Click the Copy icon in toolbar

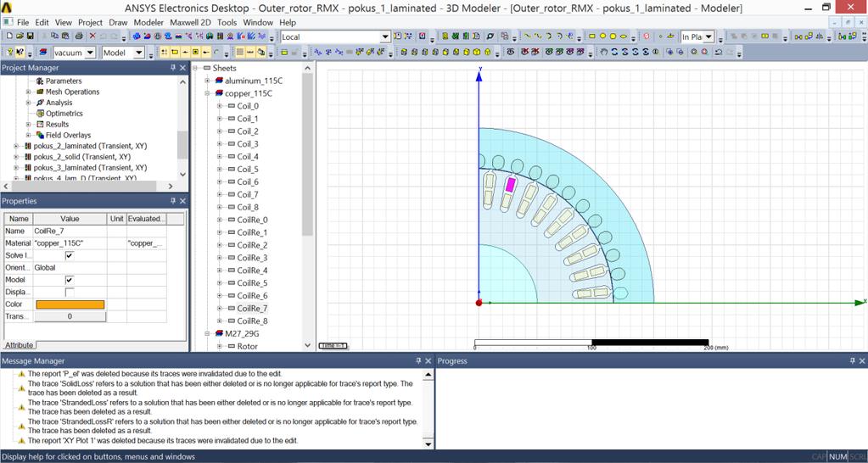54,36
